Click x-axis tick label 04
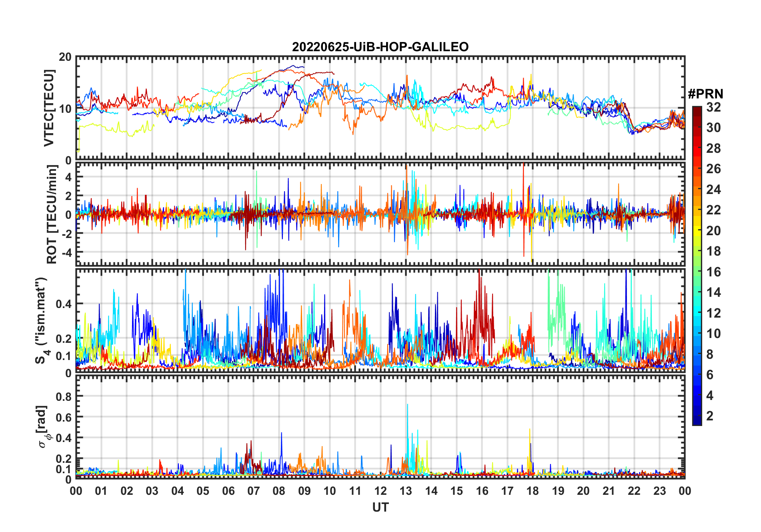The width and height of the screenshot is (761, 532). point(178,491)
